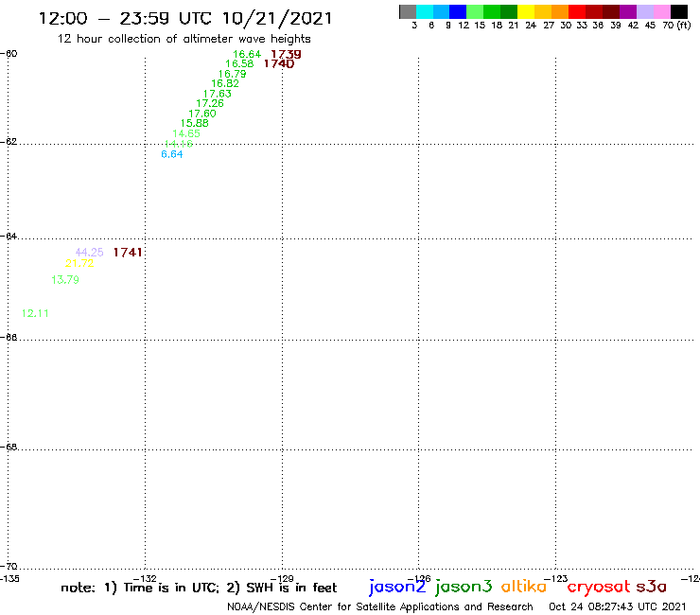
Task: Click the green jason3 satellite label
Action: point(464,587)
